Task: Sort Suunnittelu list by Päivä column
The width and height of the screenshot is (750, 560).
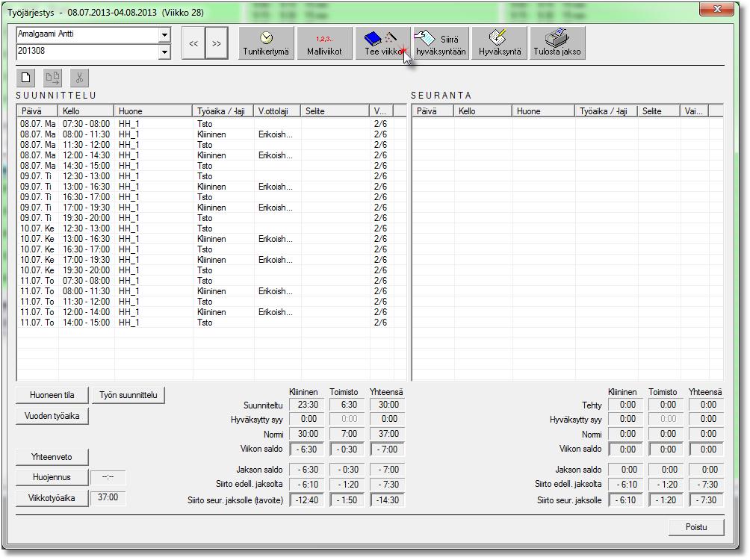Action: click(37, 111)
